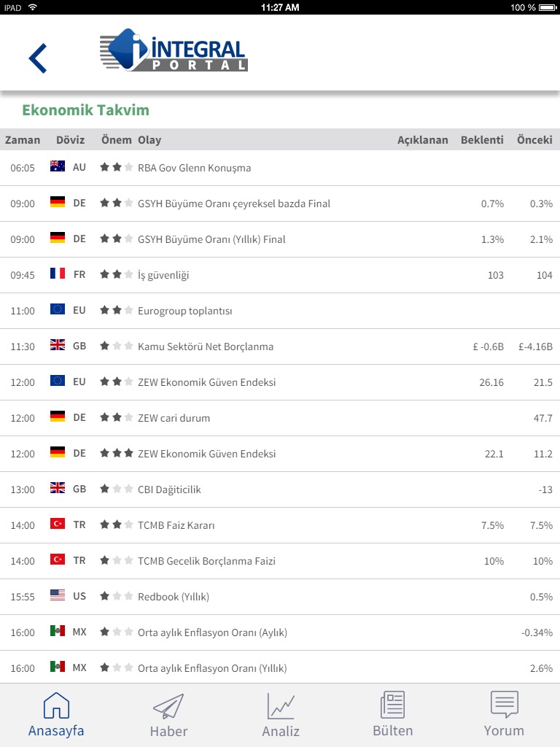Click the Integral Portal logo
560x747 pixels.
click(x=174, y=50)
